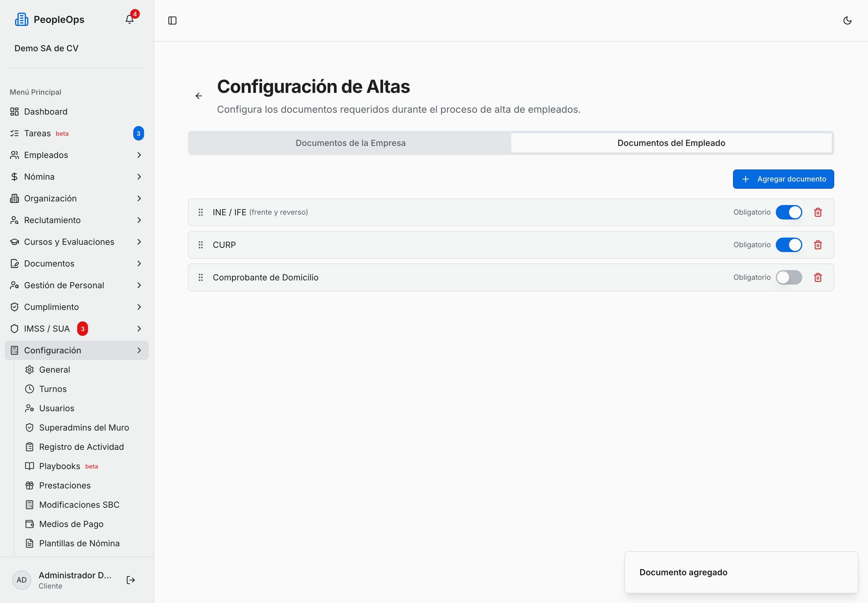Open the Dashboard menu item
Image resolution: width=868 pixels, height=603 pixels.
pyautogui.click(x=77, y=112)
